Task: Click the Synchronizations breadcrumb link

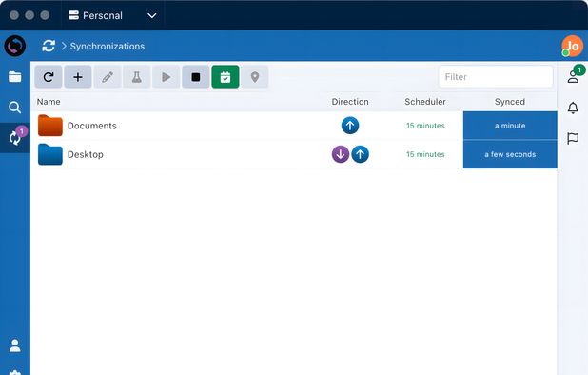Action: pyautogui.click(x=108, y=46)
